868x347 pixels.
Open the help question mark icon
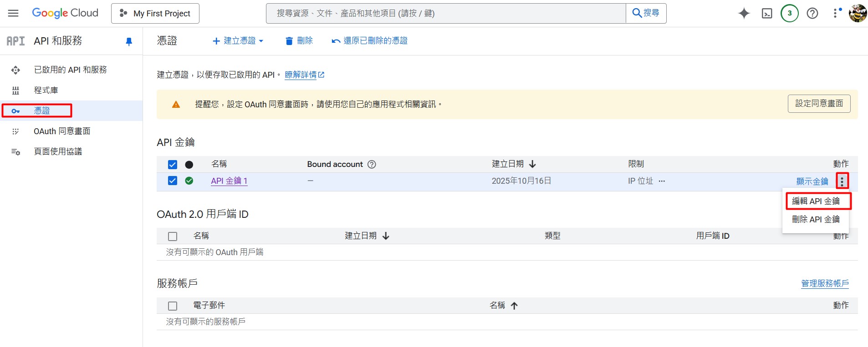(x=812, y=13)
